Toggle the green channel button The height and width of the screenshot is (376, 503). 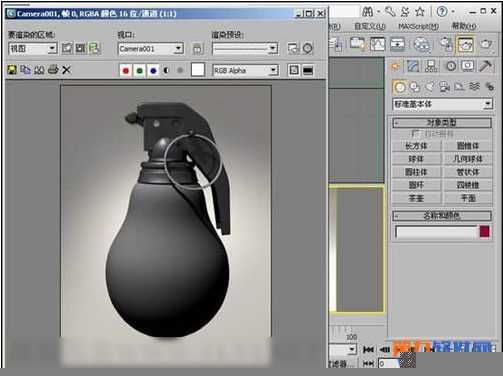[140, 70]
